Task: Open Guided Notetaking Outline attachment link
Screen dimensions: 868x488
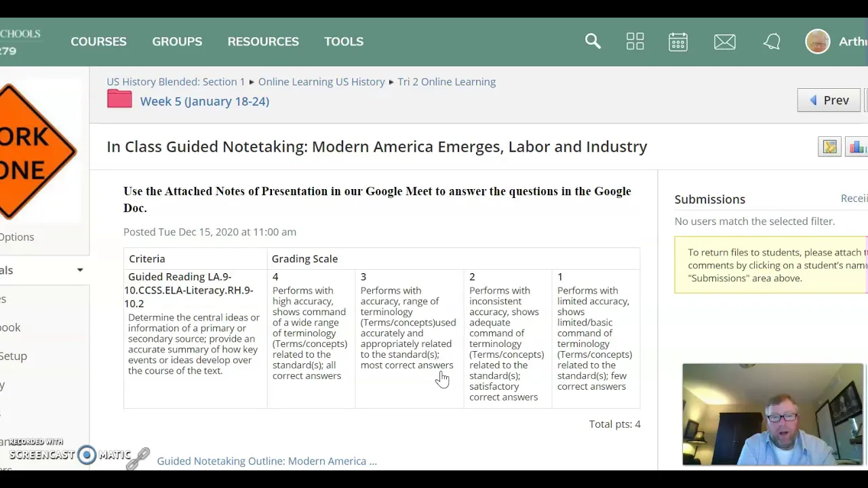Action: (267, 461)
